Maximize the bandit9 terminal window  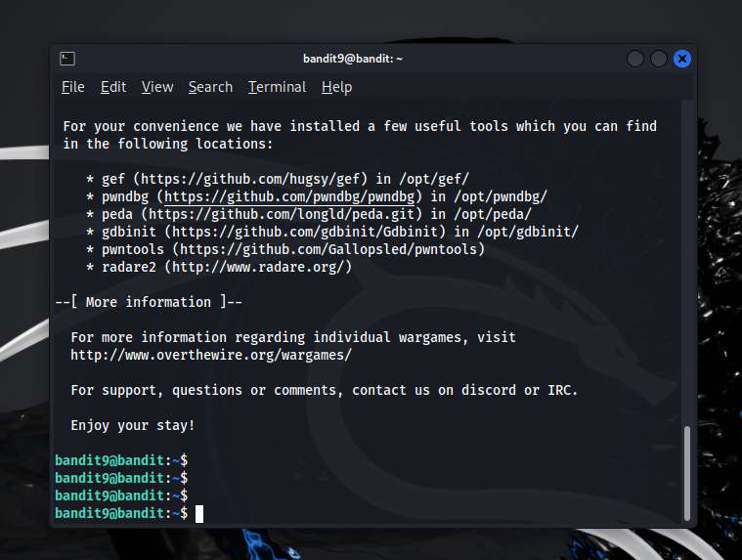[x=659, y=59]
